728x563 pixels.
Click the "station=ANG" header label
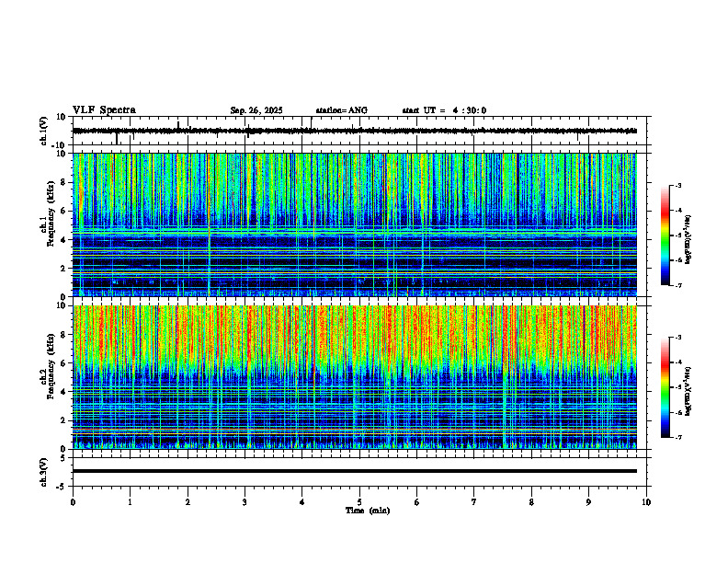pyautogui.click(x=341, y=110)
